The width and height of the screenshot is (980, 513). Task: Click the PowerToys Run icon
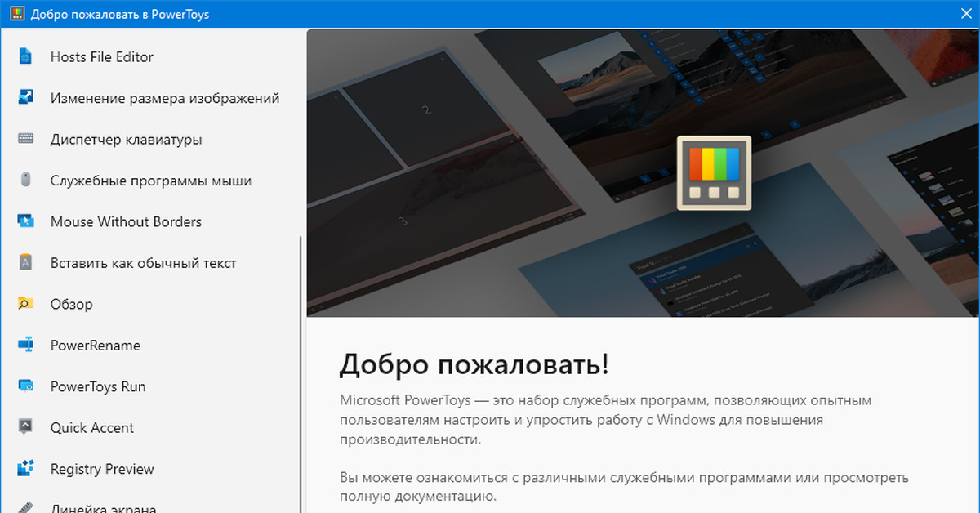[x=25, y=386]
